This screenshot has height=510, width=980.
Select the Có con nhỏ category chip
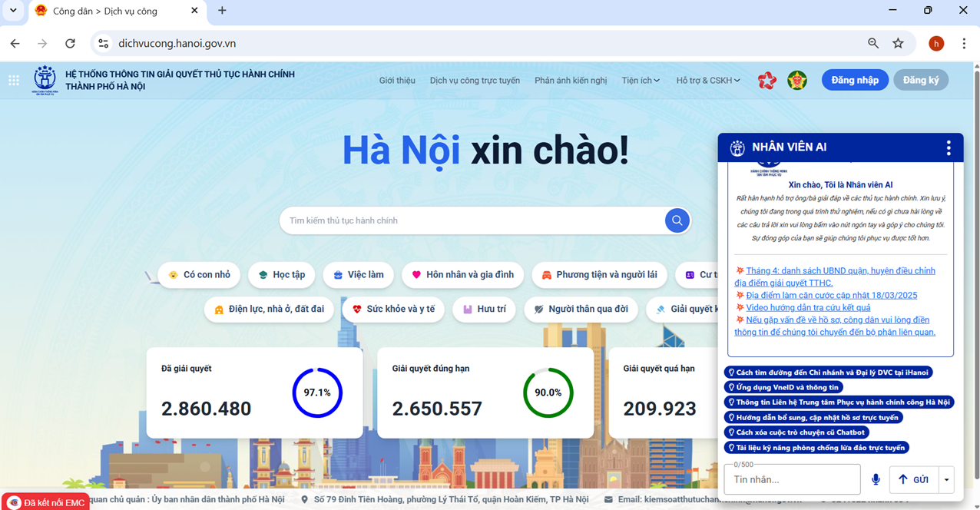(x=199, y=275)
